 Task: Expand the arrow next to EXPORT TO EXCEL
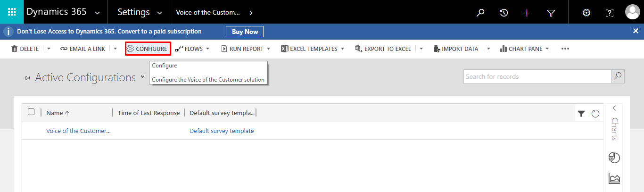tap(421, 49)
